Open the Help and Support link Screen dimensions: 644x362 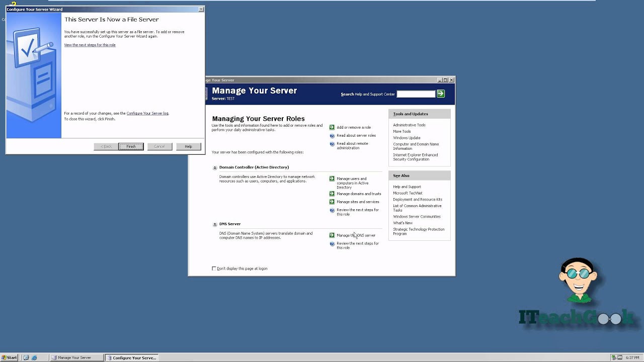407,187
